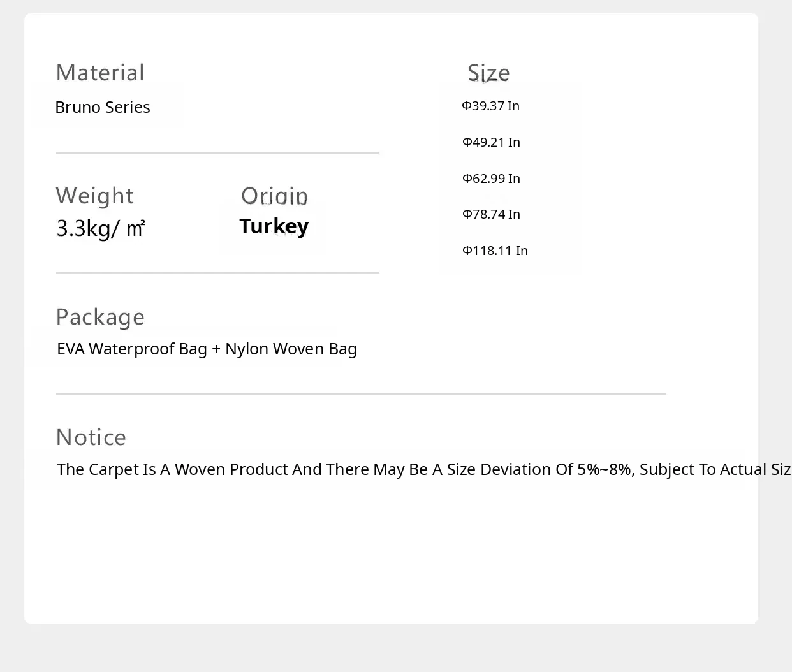Screen dimensions: 792x672
Task: Select the bold Turkey origin text
Action: click(x=274, y=226)
